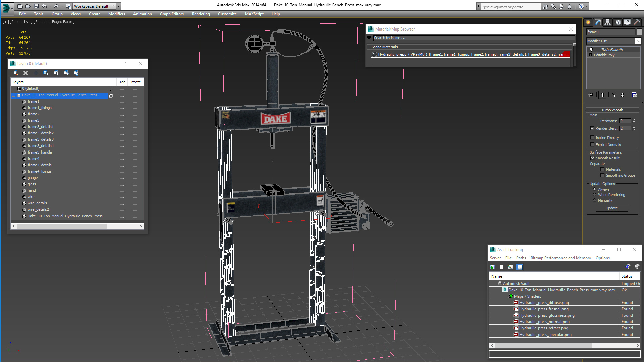Viewport: 644px width, 362px height.
Task: Select the When Rendering radio option
Action: coord(595,195)
